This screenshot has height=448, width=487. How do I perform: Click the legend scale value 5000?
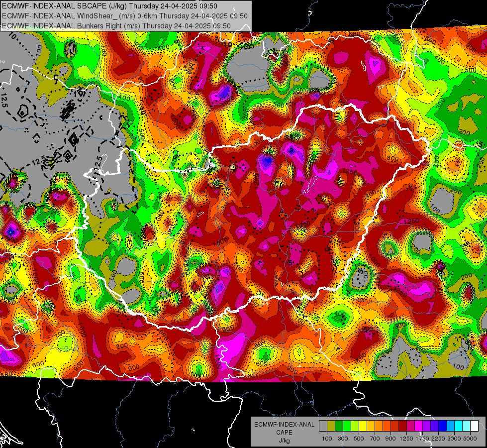click(470, 439)
